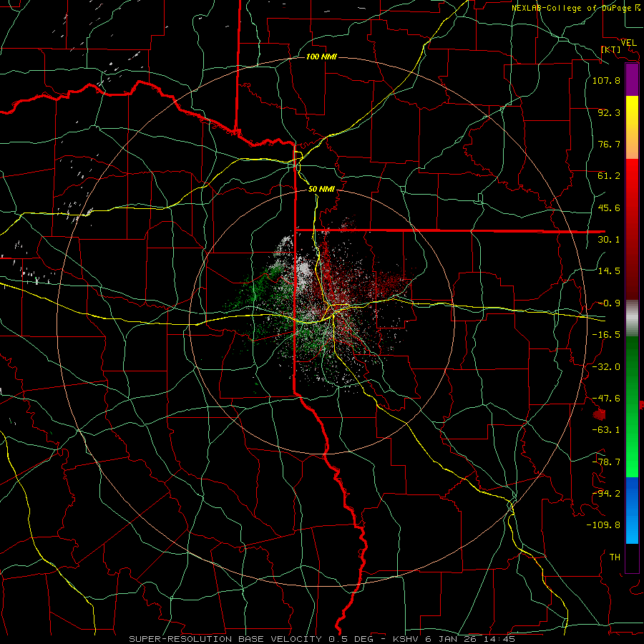Click the -63.1 velocity scale value
The width and height of the screenshot is (644, 644).
pyautogui.click(x=606, y=430)
